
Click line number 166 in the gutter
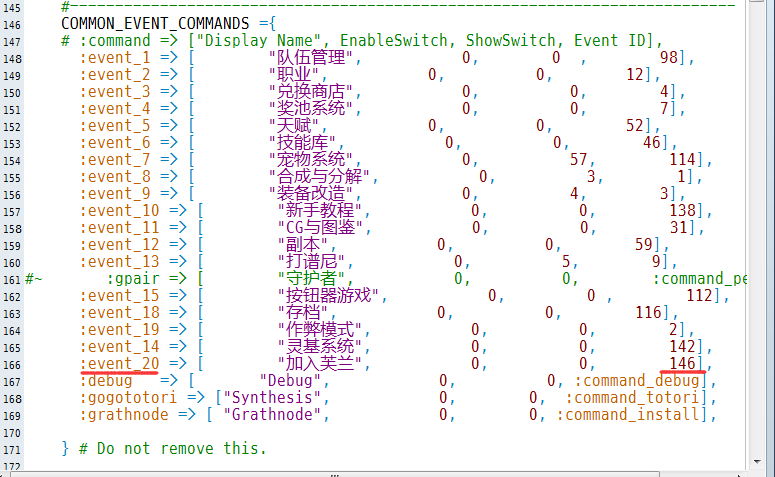(x=12, y=365)
